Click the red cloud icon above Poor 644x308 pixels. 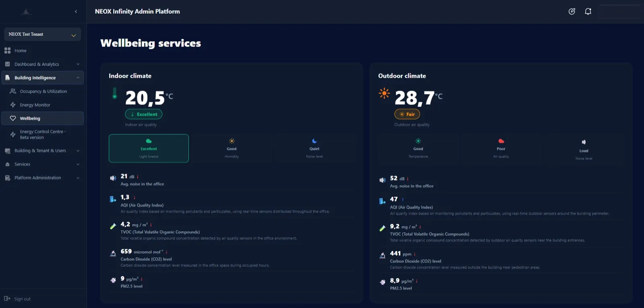(501, 141)
